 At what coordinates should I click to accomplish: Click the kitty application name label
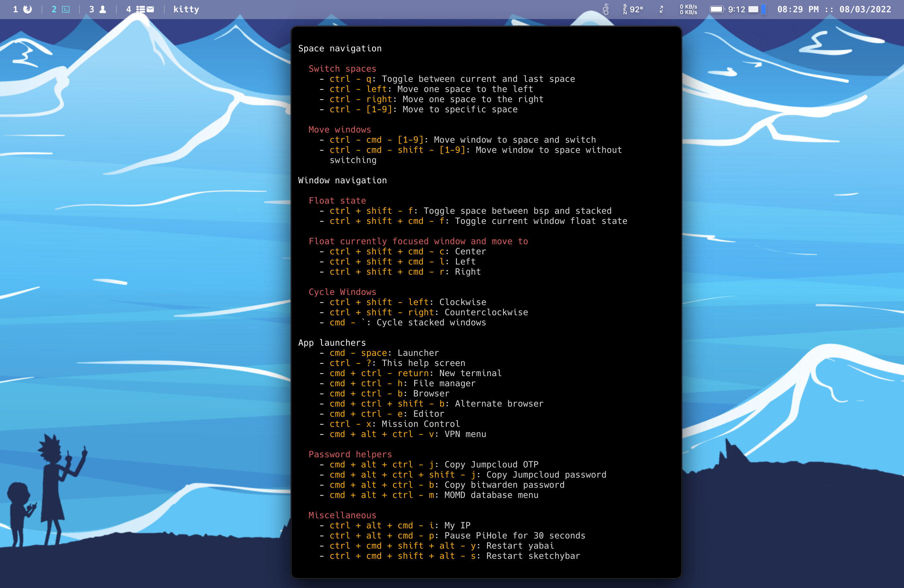tap(186, 9)
